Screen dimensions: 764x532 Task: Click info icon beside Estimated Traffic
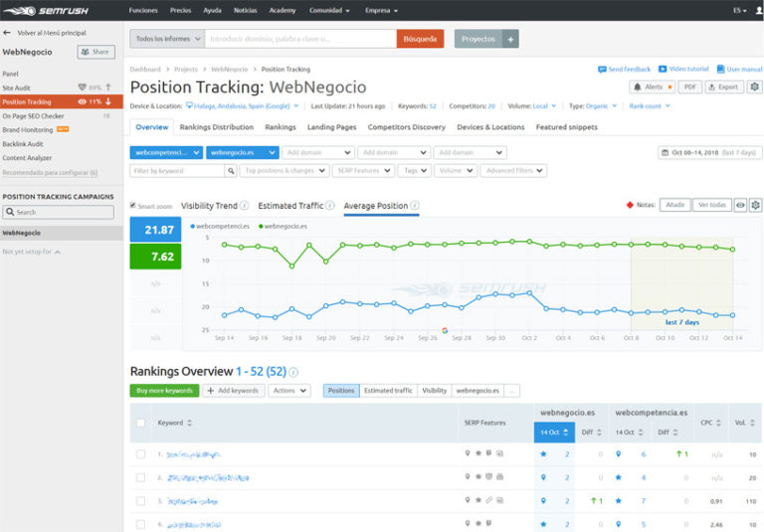330,206
